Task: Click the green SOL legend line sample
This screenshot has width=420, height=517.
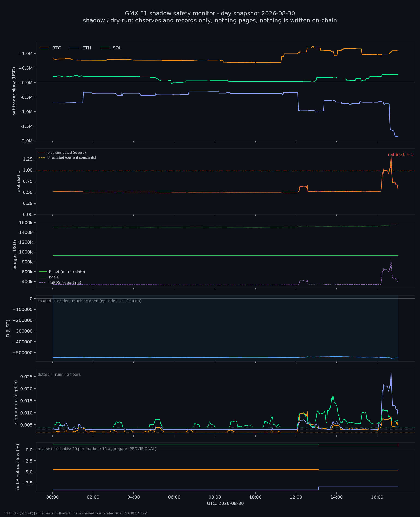Action: pos(105,48)
